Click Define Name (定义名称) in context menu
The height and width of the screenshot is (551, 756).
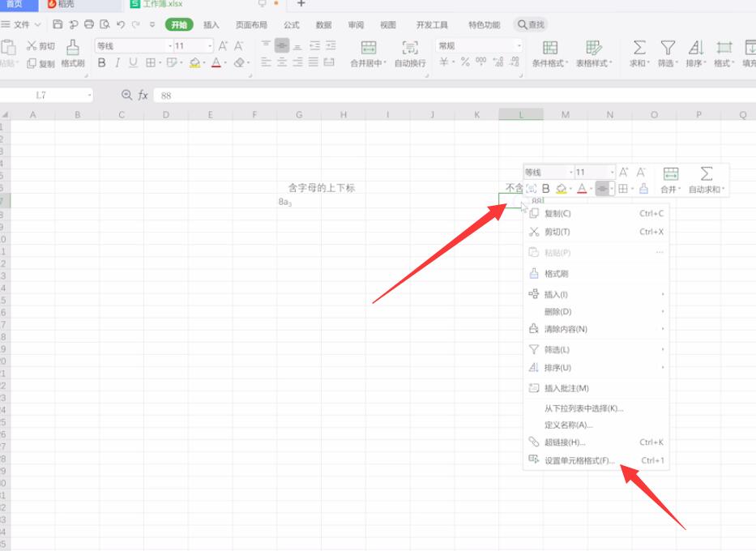[596, 425]
